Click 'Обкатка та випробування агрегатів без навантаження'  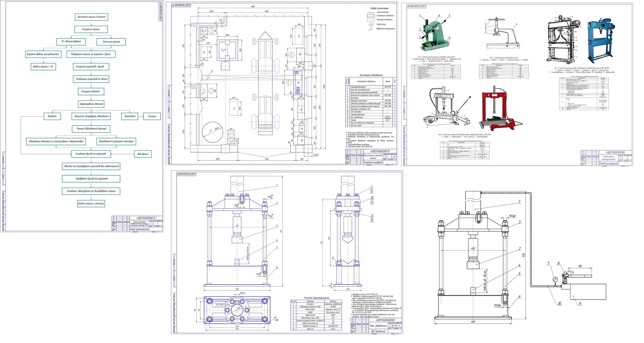click(x=91, y=166)
